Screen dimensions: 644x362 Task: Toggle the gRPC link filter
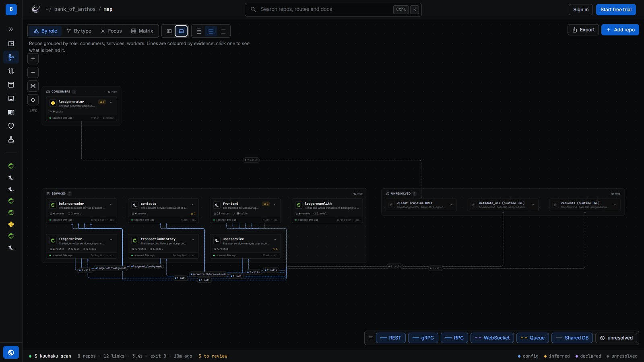[423, 338]
